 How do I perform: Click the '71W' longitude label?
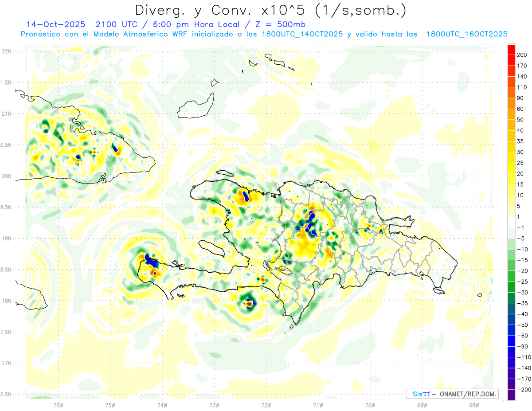[318, 405]
